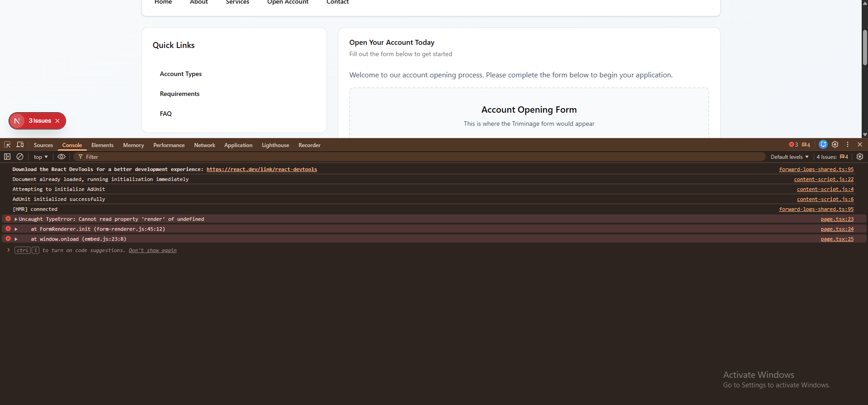The width and height of the screenshot is (868, 405).
Task: Click the live expression eye icon
Action: click(62, 157)
